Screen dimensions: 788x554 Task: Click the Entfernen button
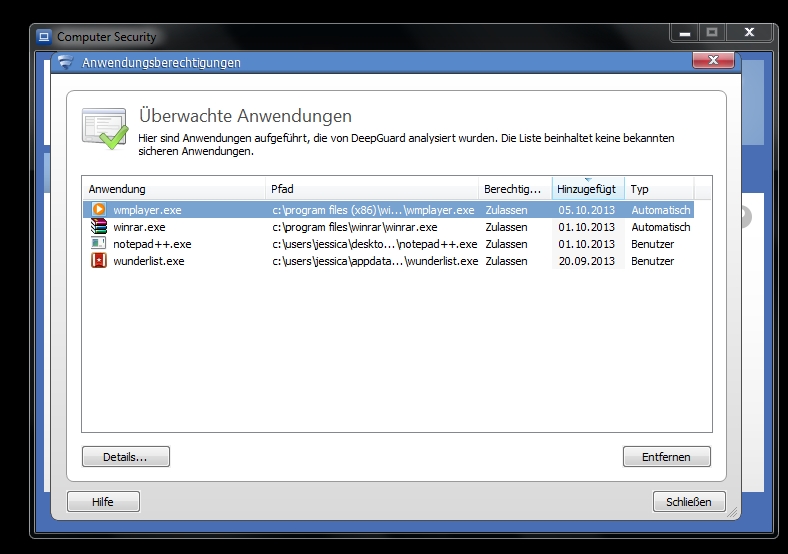click(666, 456)
